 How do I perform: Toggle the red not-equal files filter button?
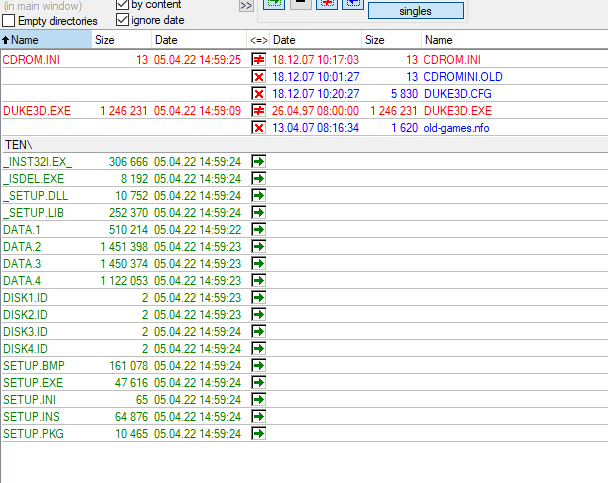327,4
